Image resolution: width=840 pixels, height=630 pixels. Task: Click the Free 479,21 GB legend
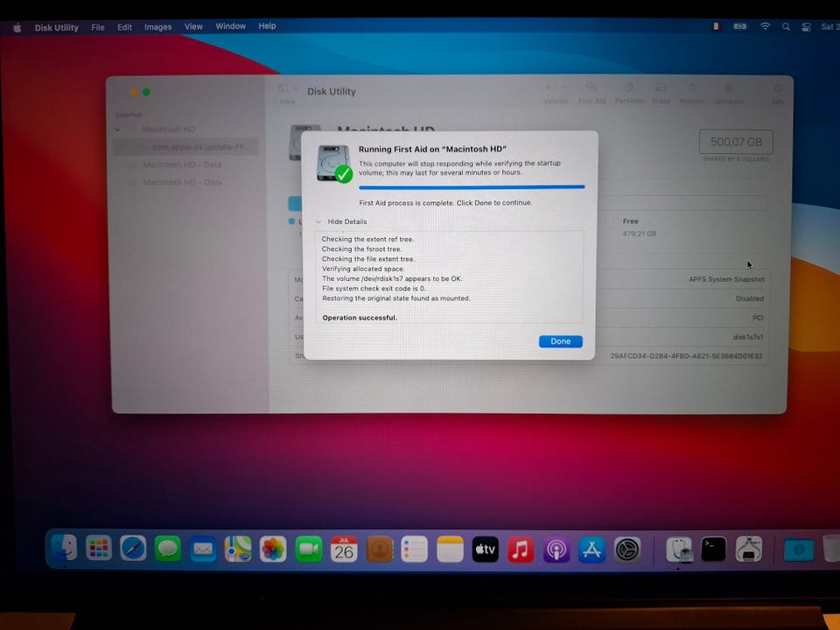click(635, 227)
